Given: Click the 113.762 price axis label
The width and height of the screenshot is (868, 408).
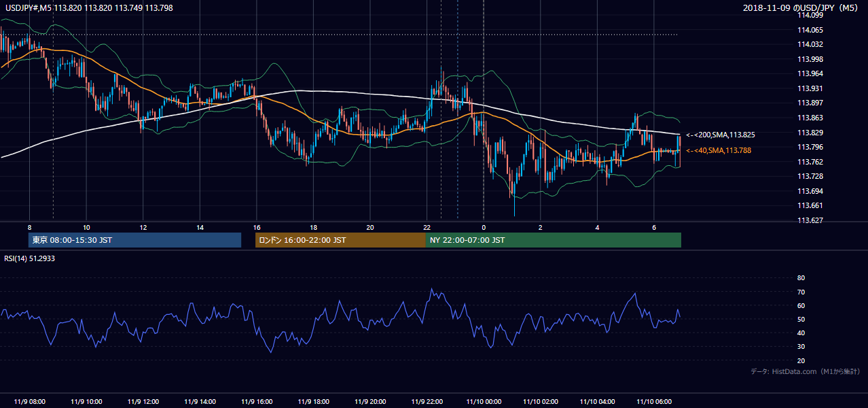Looking at the screenshot, I should click(810, 162).
